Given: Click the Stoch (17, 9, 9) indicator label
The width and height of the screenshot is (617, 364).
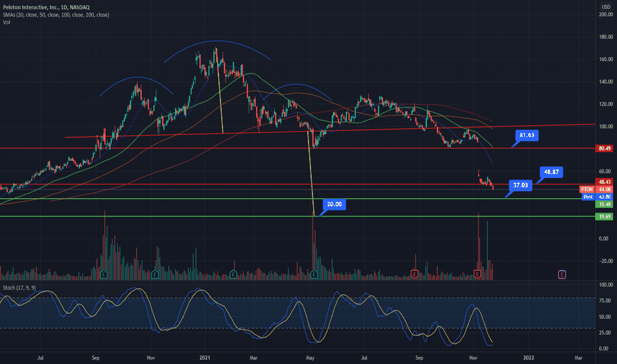Looking at the screenshot, I should tap(19, 288).
